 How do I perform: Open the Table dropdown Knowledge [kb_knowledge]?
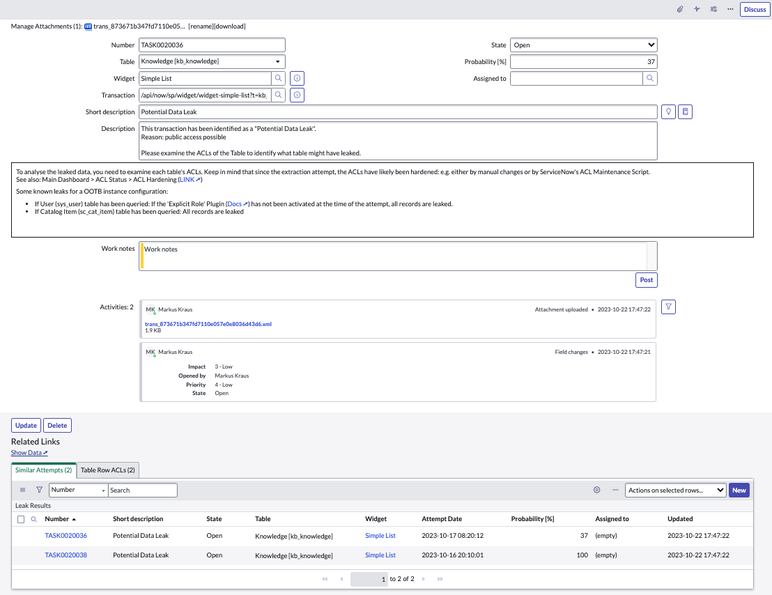[x=212, y=62]
